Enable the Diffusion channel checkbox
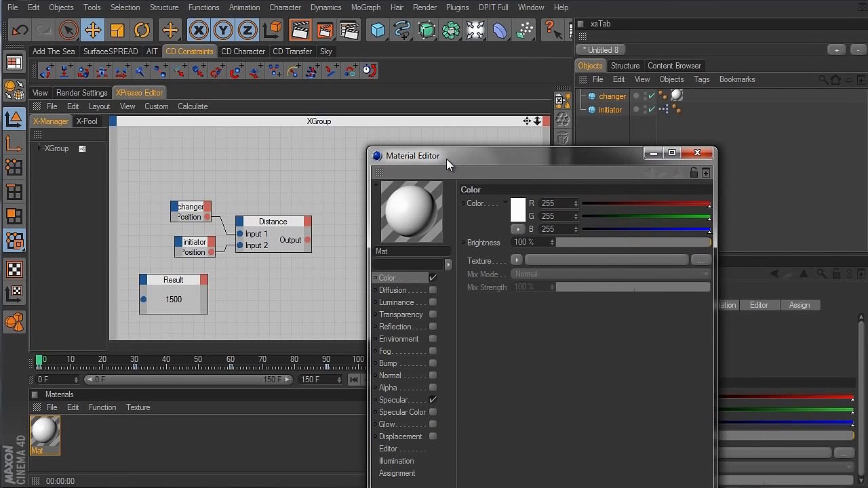868x488 pixels. pyautogui.click(x=433, y=290)
